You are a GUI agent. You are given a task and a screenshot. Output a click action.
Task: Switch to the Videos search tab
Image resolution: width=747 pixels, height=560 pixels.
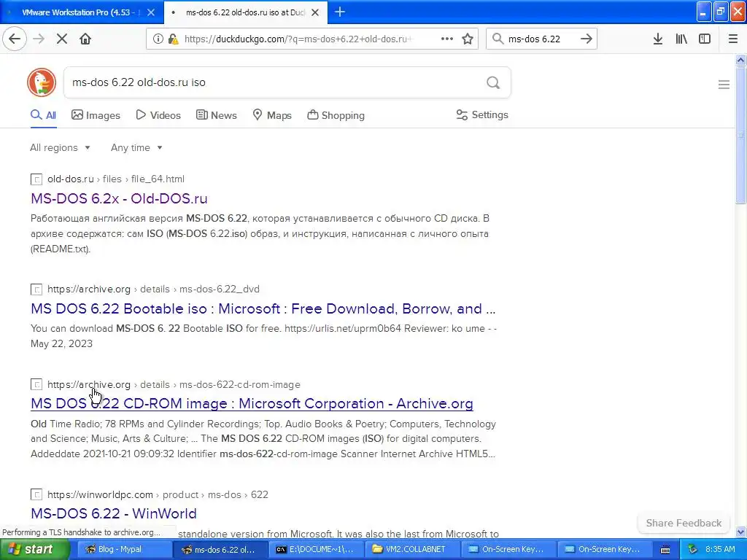[158, 115]
